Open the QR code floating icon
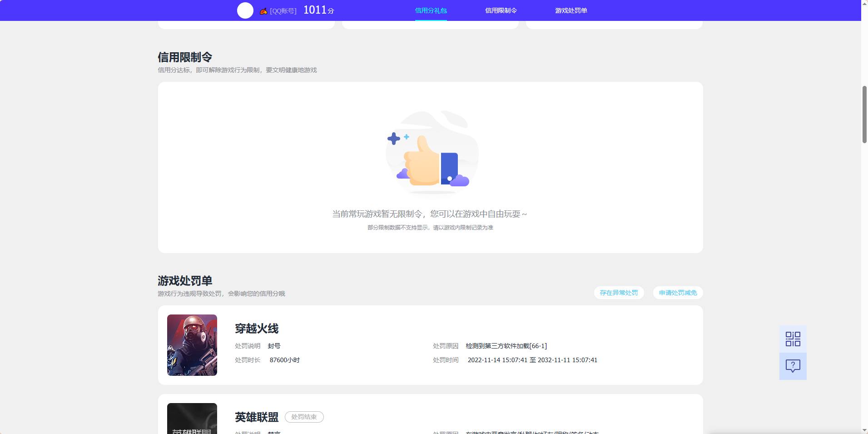Image resolution: width=868 pixels, height=434 pixels. 793,339
